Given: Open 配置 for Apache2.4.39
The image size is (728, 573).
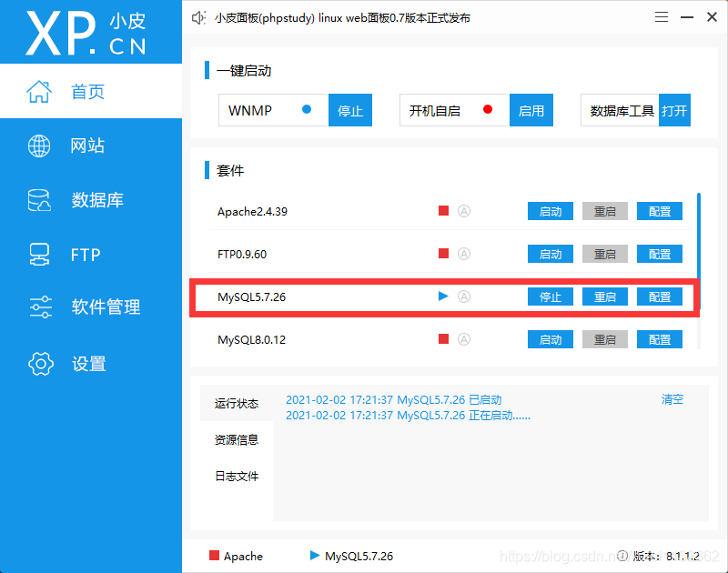Looking at the screenshot, I should [660, 211].
